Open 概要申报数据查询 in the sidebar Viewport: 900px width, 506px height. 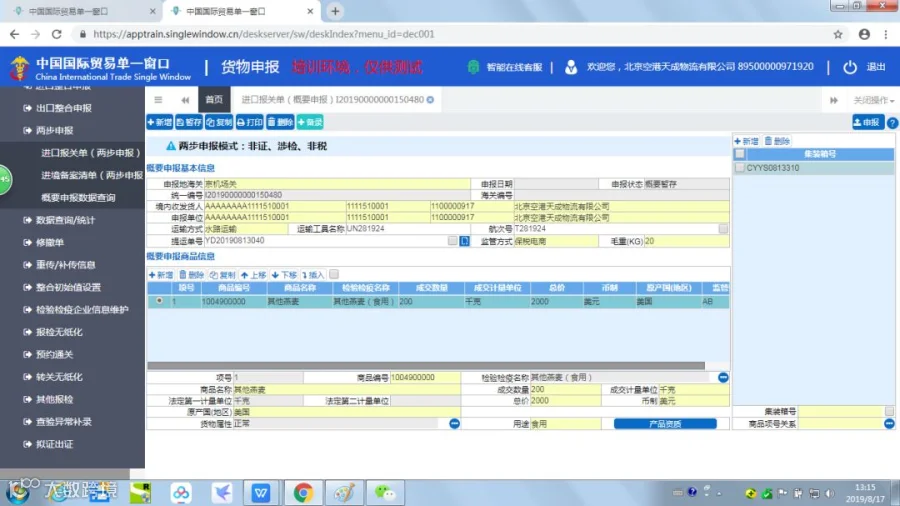click(78, 197)
